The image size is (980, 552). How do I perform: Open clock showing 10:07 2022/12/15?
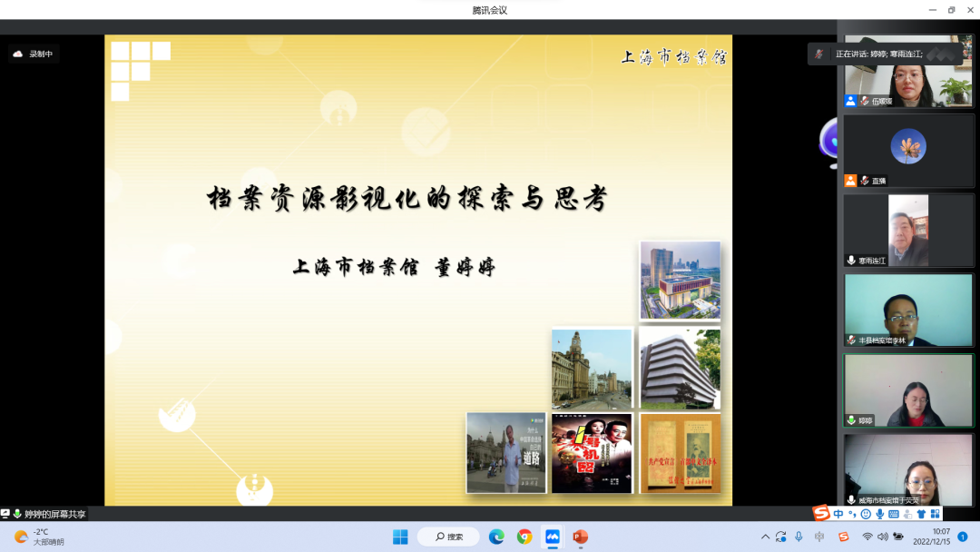pos(931,537)
